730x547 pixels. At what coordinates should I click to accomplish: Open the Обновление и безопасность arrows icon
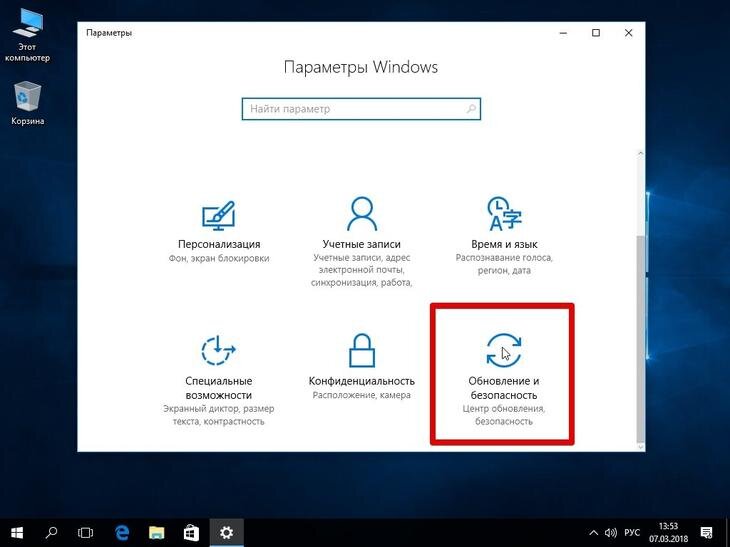coord(504,350)
